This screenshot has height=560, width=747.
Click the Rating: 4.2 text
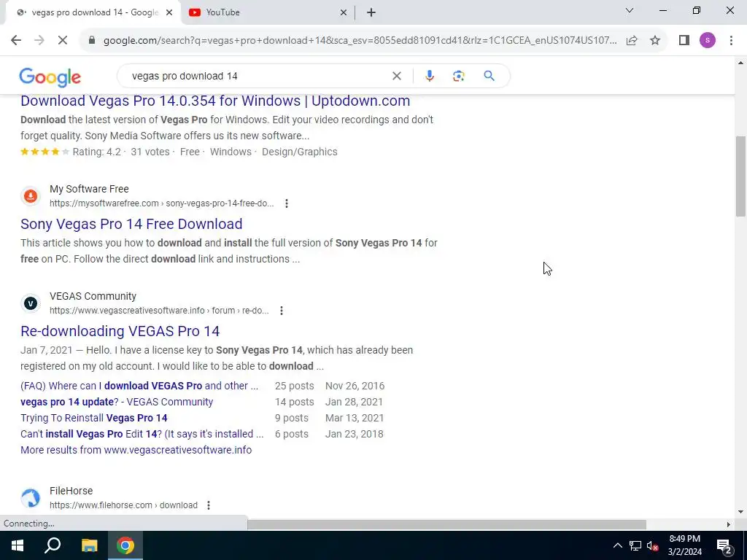click(97, 152)
